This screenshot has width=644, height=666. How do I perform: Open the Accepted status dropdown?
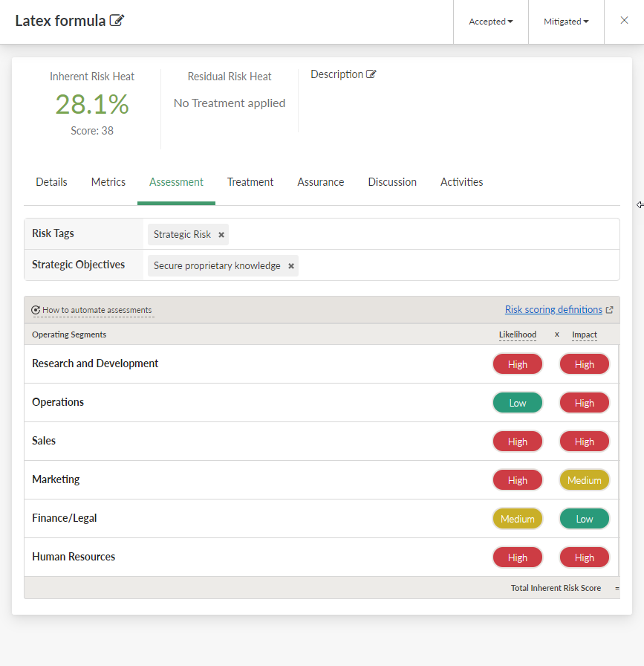(490, 22)
